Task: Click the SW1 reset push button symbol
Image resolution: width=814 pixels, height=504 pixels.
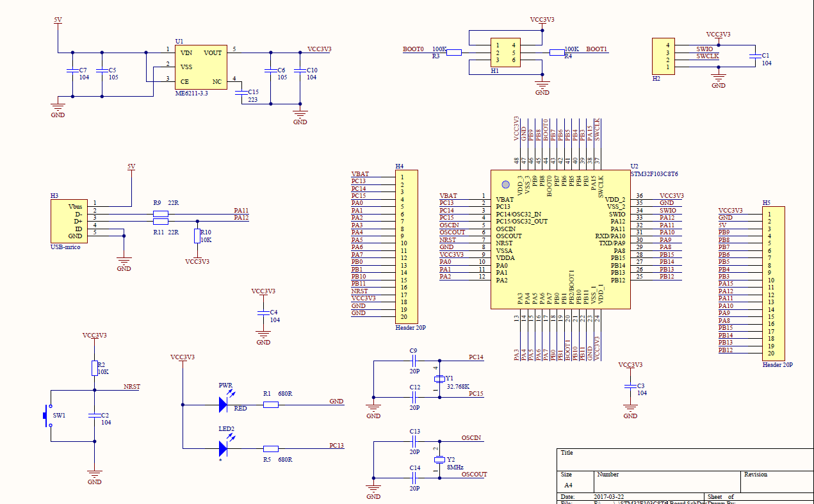Action: 47,415
